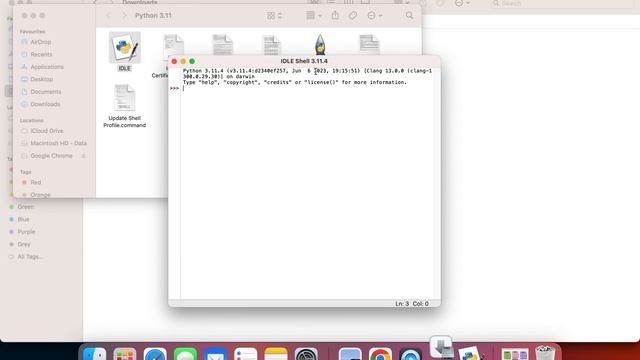Open Applications in the Finder sidebar
Viewport: 640px width, 360px height.
coord(47,67)
